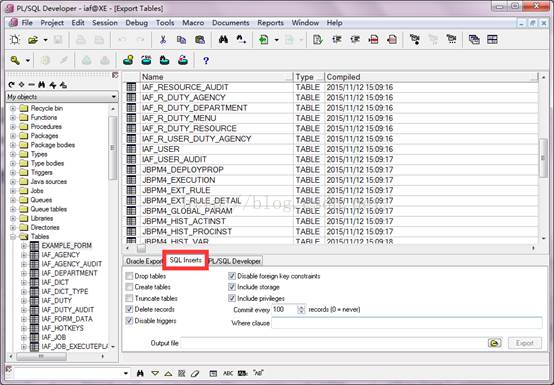Click the New document toolbar icon

[15, 40]
